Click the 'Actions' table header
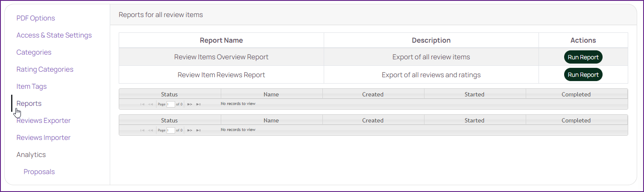This screenshot has width=644, height=192. pyautogui.click(x=583, y=40)
